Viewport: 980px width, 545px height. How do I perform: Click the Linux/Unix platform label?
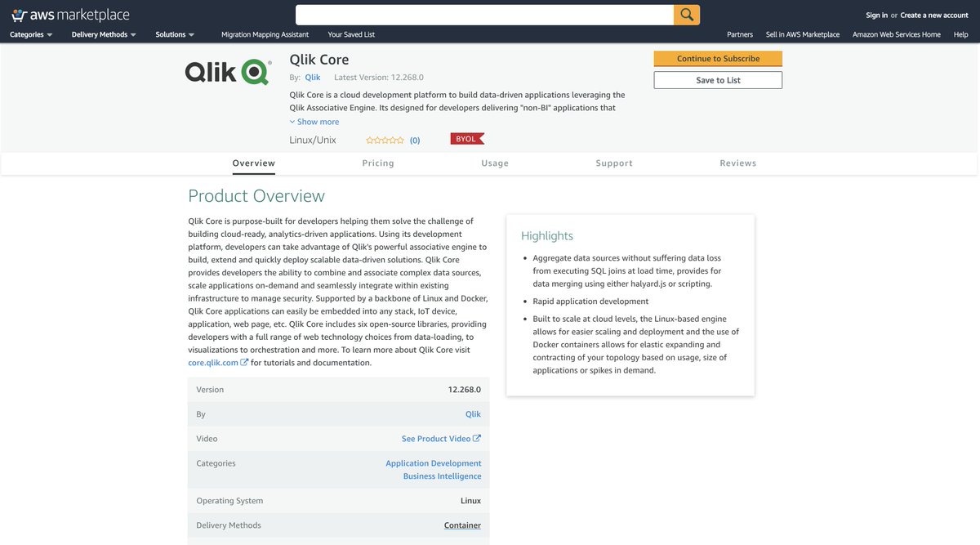pyautogui.click(x=313, y=140)
